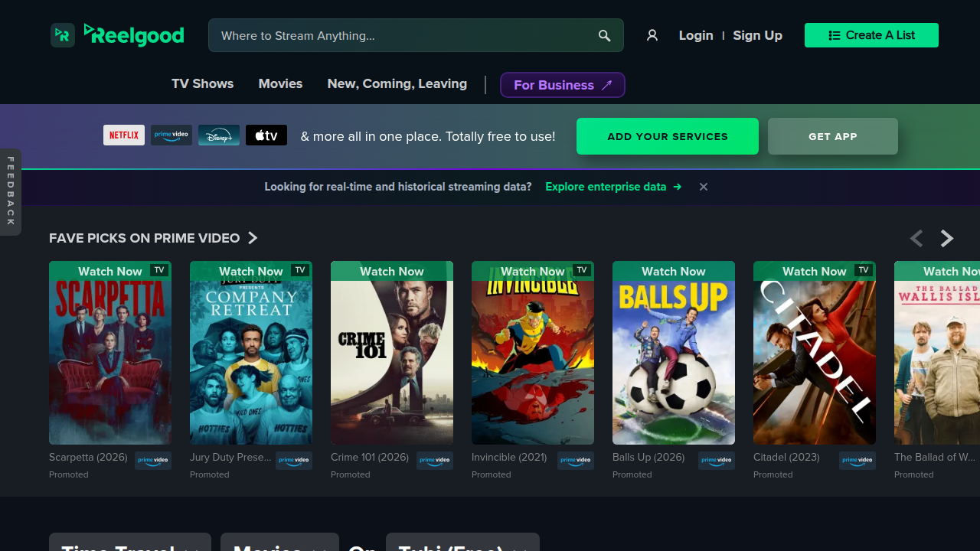Click the Prime Video badge beside Scarpetta
980x551 pixels.
(153, 461)
